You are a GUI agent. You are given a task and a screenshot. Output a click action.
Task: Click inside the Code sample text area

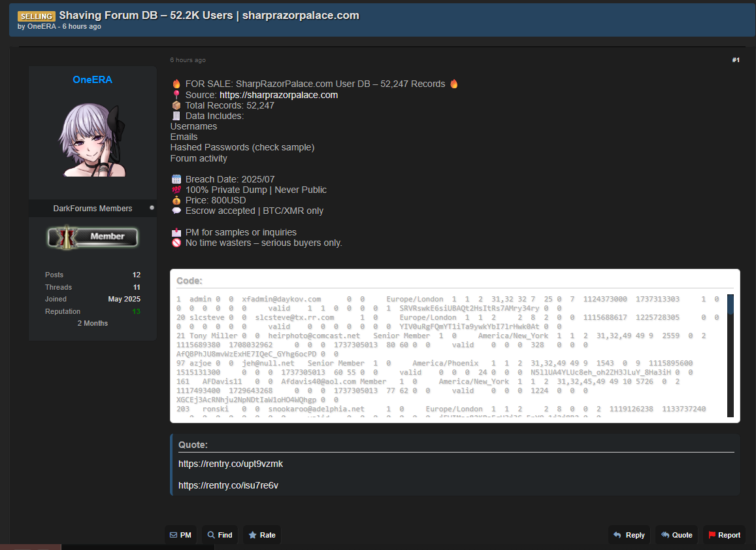click(444, 353)
